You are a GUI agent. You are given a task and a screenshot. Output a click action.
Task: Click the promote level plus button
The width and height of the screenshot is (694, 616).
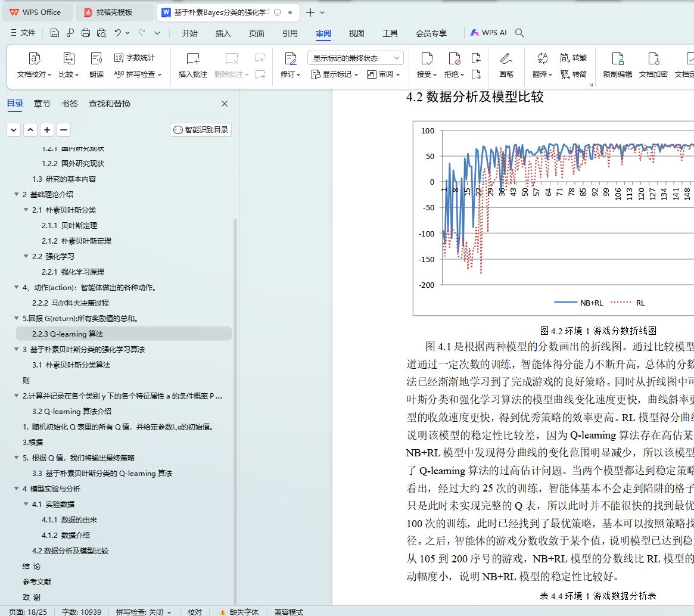[47, 130]
